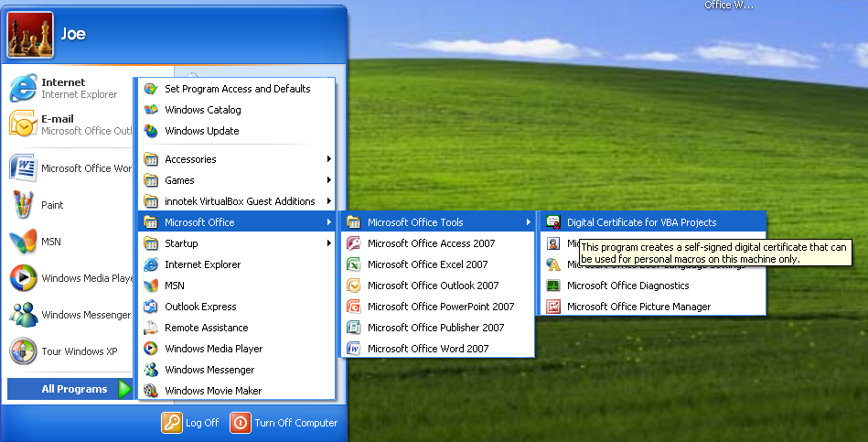The image size is (868, 442).
Task: Click the Turn Off Computer red power icon
Action: (241, 423)
